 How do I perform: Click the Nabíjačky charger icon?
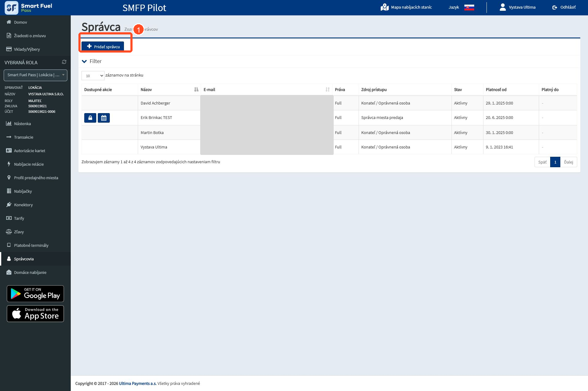9,191
